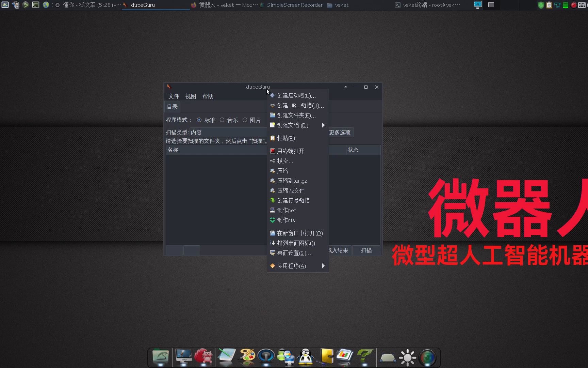Click the green disk storage tray icon

[565, 5]
